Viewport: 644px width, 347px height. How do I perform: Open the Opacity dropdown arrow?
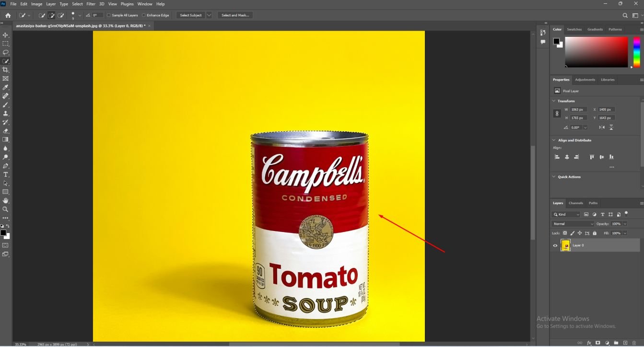tap(625, 224)
